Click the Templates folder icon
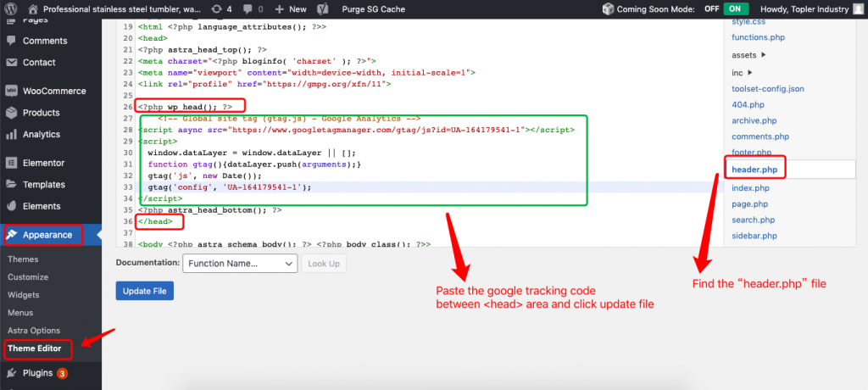Screen dimensions: 868x390 (11, 185)
